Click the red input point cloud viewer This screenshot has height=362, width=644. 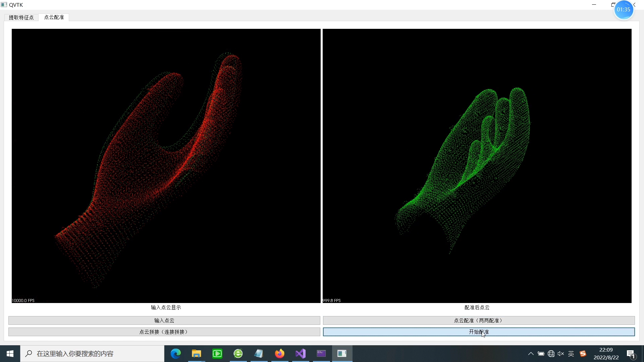point(166,166)
